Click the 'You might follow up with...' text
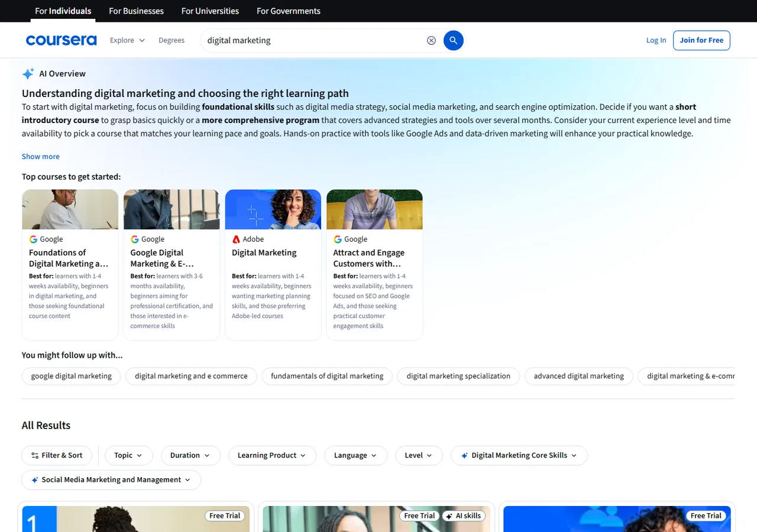This screenshot has height=532, width=757. (72, 355)
